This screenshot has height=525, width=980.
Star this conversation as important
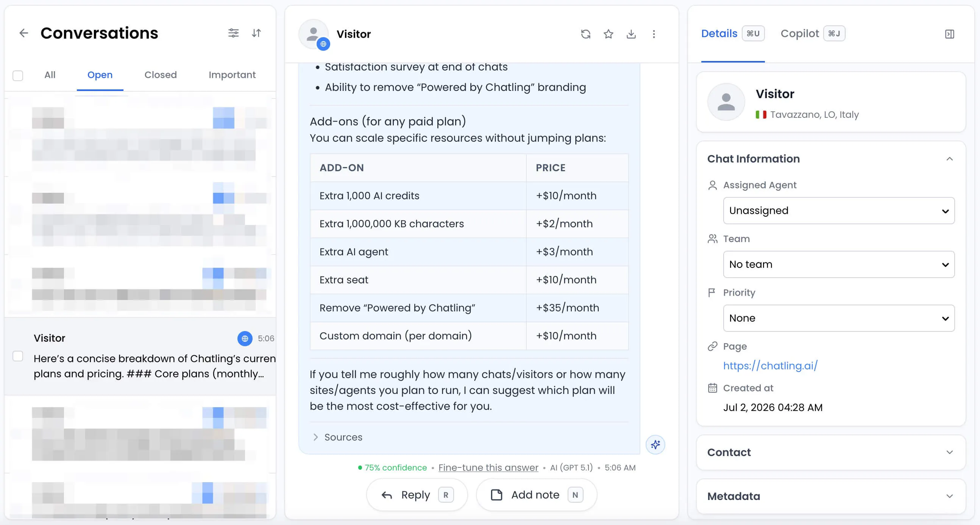pos(608,34)
